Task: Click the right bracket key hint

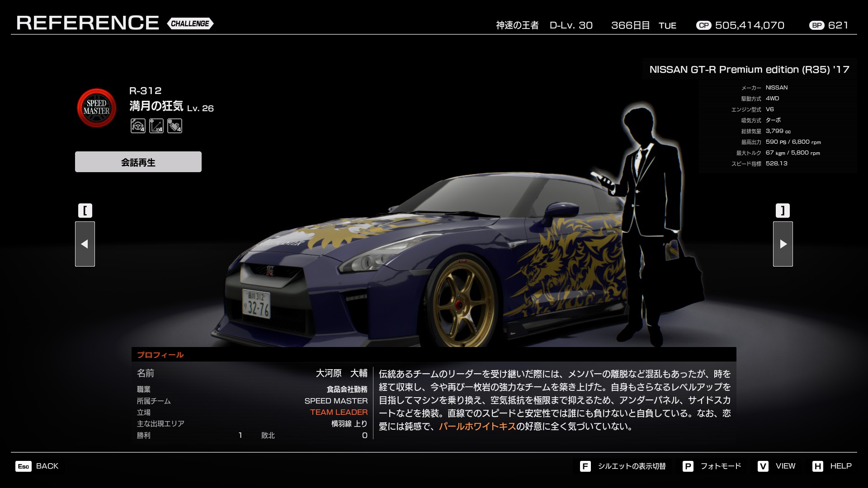Action: click(x=783, y=211)
